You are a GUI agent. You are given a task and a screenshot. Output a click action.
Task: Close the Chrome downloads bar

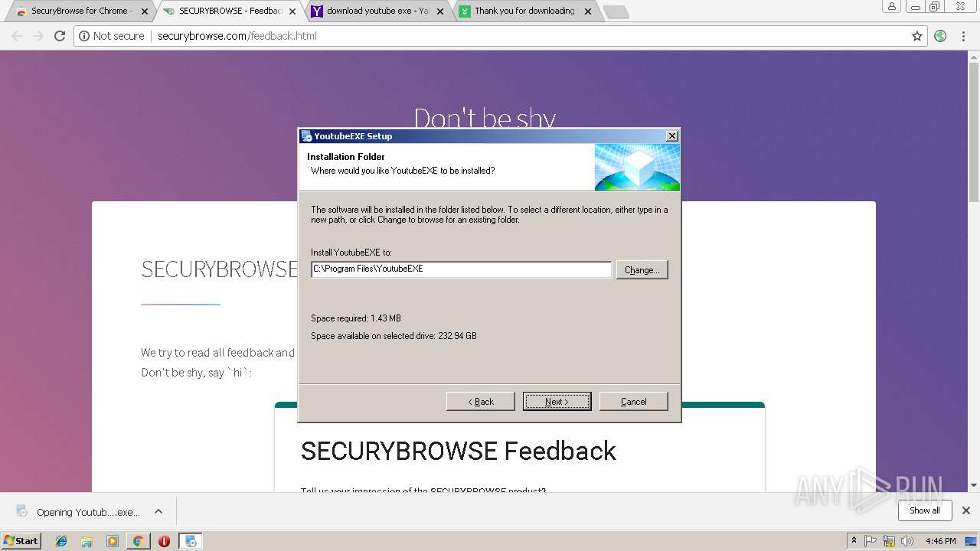click(966, 510)
